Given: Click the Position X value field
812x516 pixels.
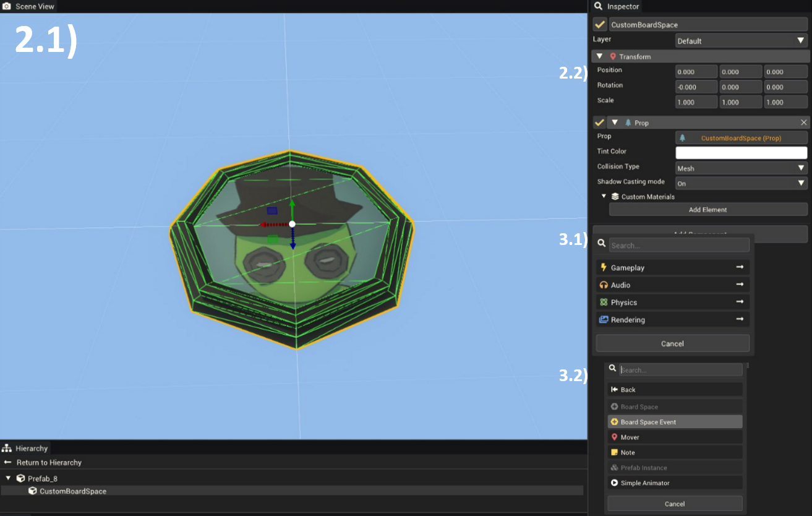Looking at the screenshot, I should [696, 72].
